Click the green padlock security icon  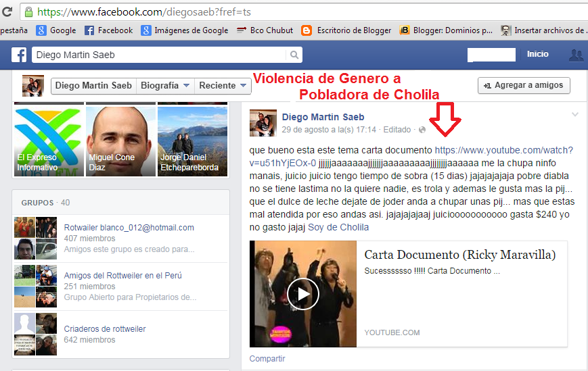click(x=28, y=12)
